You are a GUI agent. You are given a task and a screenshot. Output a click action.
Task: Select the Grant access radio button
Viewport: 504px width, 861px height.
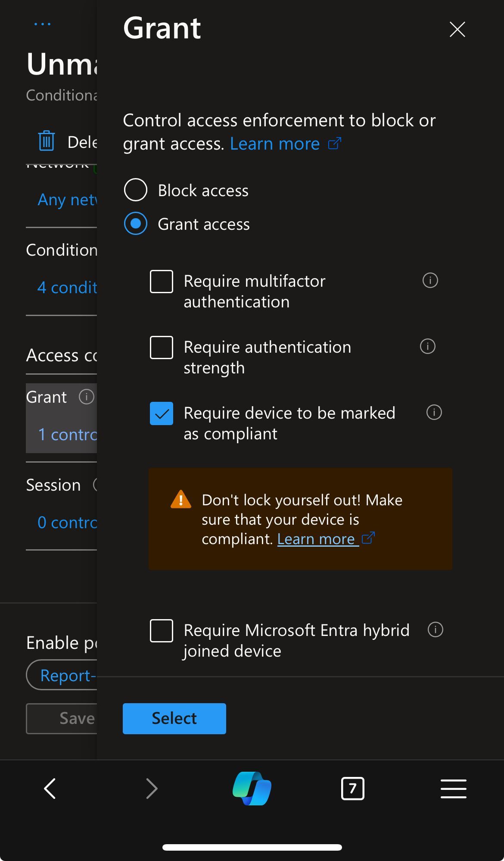point(136,224)
